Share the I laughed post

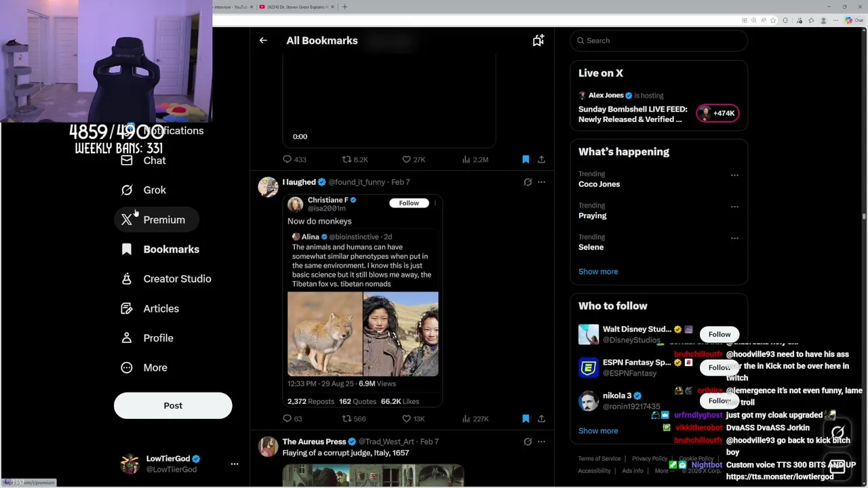[x=541, y=419]
